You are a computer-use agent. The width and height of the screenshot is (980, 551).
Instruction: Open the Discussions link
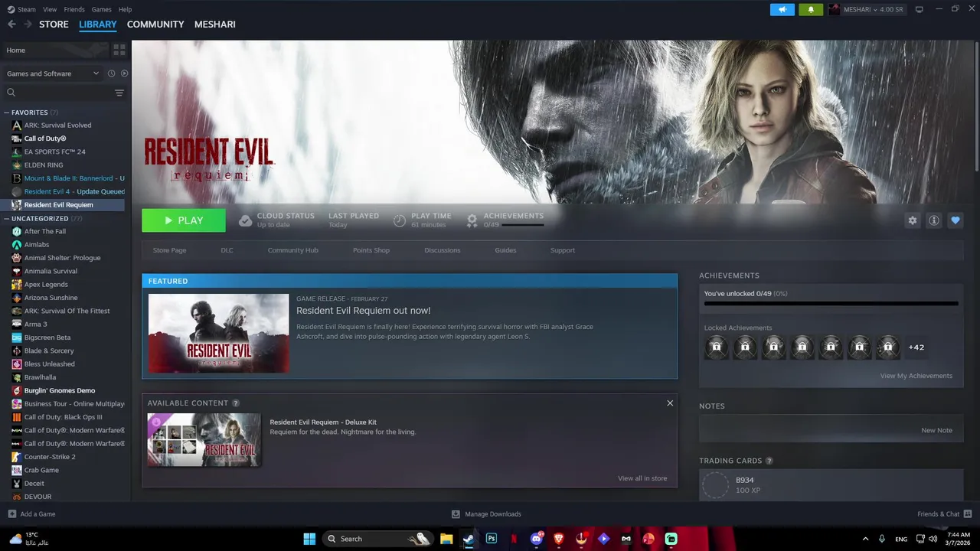(x=443, y=250)
